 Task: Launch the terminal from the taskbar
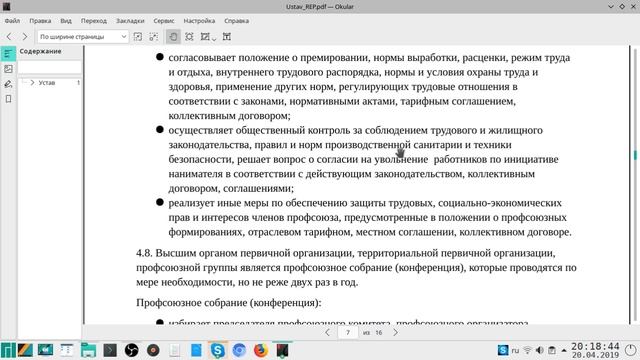tap(110, 350)
